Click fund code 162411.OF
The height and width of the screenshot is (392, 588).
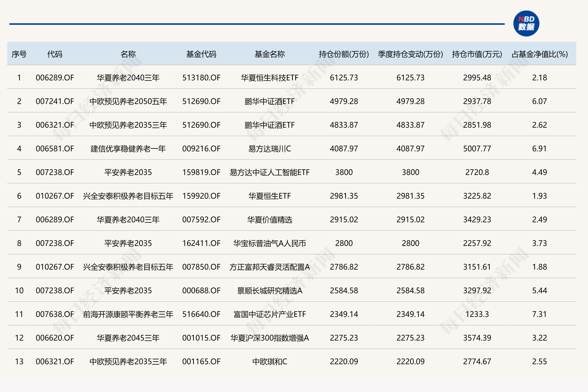click(201, 243)
